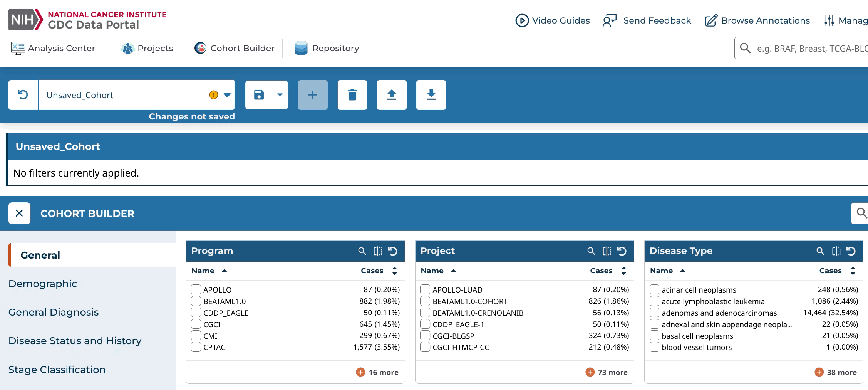Flip the Project card to chart view
The image size is (868, 390).
[x=607, y=251]
